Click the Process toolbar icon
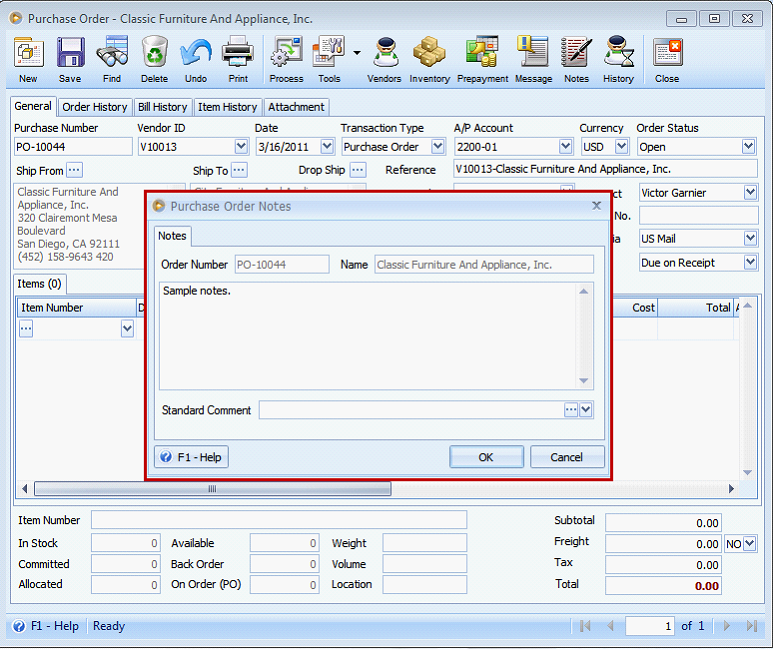Viewport: 774px width, 650px height. 286,59
